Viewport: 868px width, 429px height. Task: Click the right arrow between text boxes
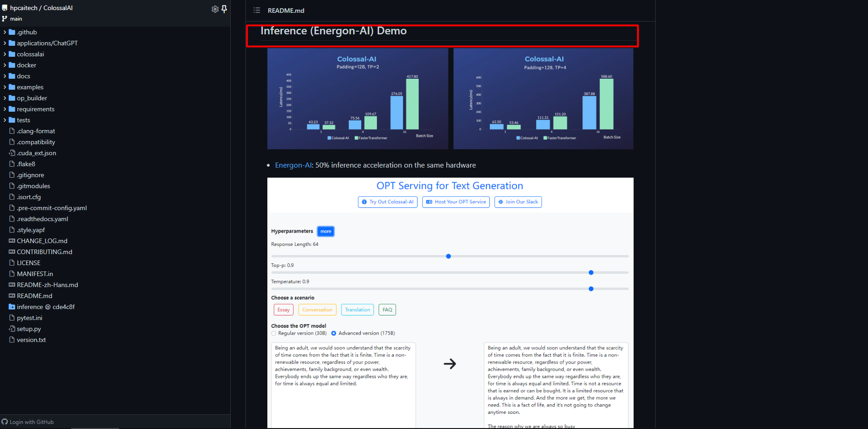[450, 364]
